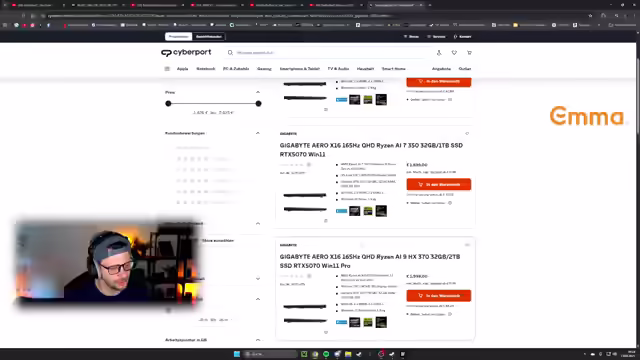Image resolution: width=640 pixels, height=360 pixels.
Task: Collapse the Arbeitsspeicher in GB filter
Action: coord(258,340)
